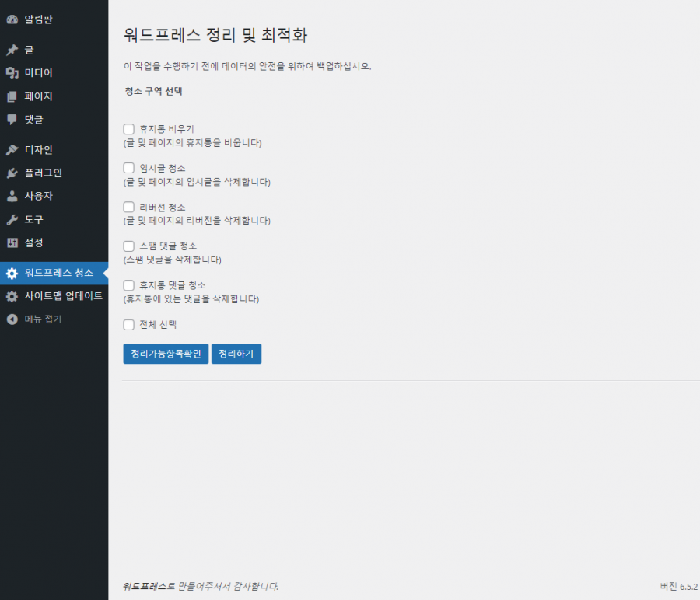Click the description (스팸 댓글을 삭제합니다)
The height and width of the screenshot is (600, 700).
pyautogui.click(x=173, y=260)
